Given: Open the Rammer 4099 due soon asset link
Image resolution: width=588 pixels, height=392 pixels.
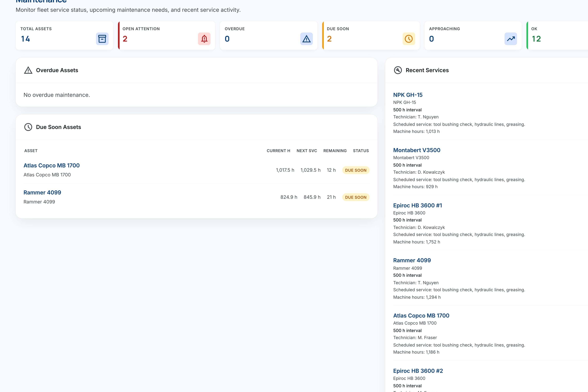Looking at the screenshot, I should (x=42, y=193).
